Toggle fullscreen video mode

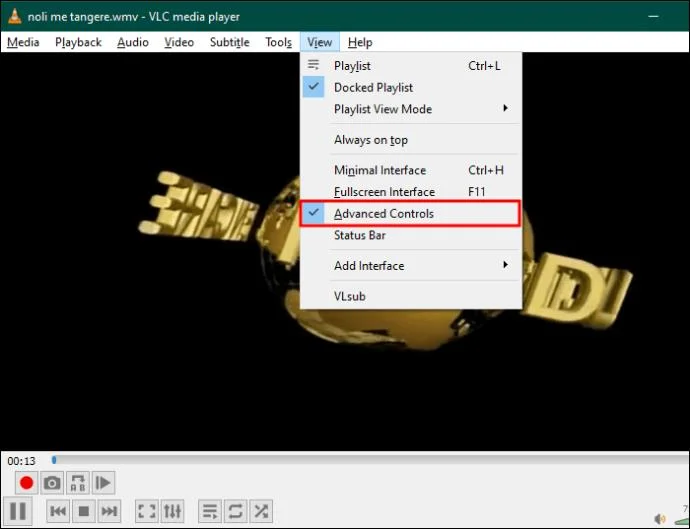pyautogui.click(x=147, y=511)
